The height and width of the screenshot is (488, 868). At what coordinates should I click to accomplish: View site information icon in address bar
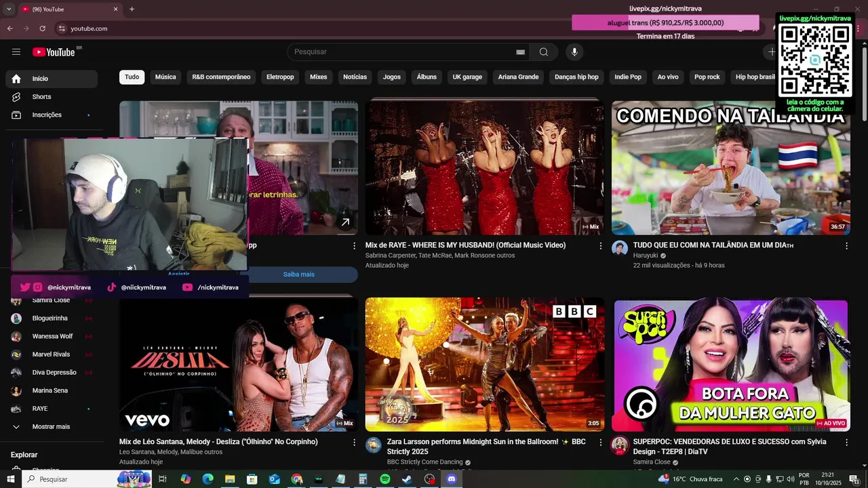62,28
